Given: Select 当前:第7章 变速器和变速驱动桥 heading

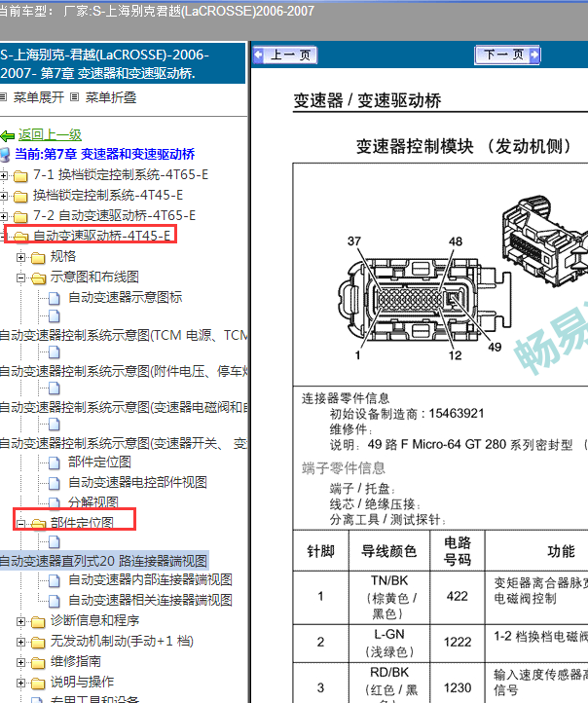Looking at the screenshot, I should tap(105, 154).
